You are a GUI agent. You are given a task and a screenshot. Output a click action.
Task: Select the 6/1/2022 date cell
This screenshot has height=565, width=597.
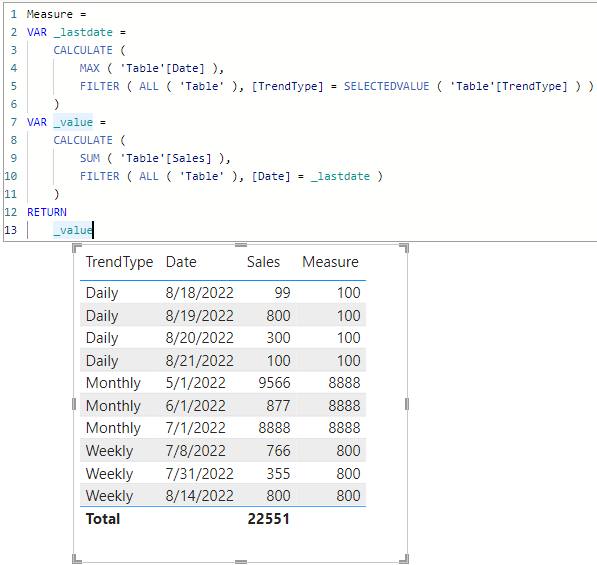[195, 405]
